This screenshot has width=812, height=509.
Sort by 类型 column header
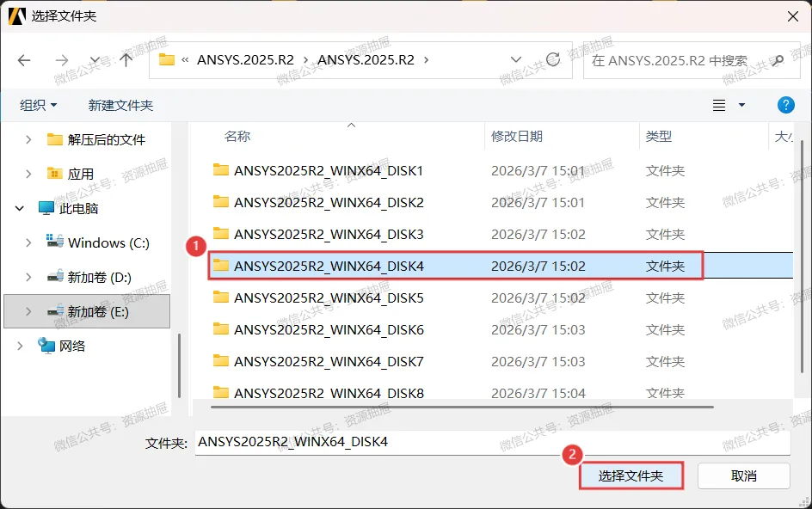[659, 136]
